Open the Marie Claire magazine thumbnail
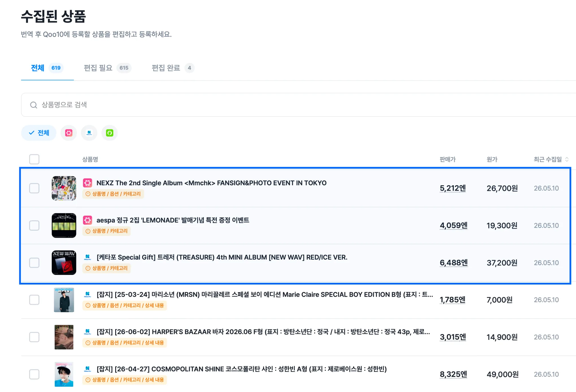 pyautogui.click(x=64, y=300)
